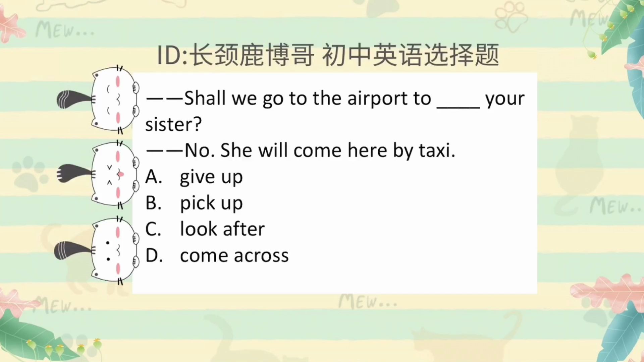Image resolution: width=644 pixels, height=362 pixels.
Task: Select answer option B pick up
Action: (x=211, y=202)
